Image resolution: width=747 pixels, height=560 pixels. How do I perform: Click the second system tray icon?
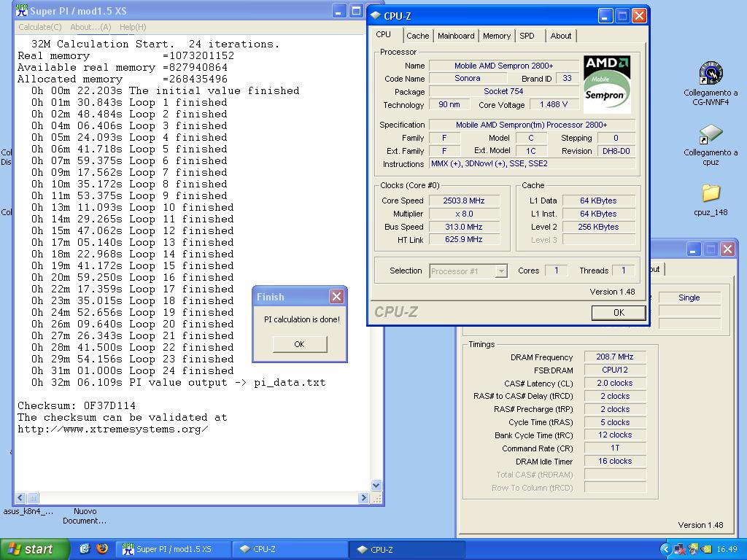click(x=693, y=549)
